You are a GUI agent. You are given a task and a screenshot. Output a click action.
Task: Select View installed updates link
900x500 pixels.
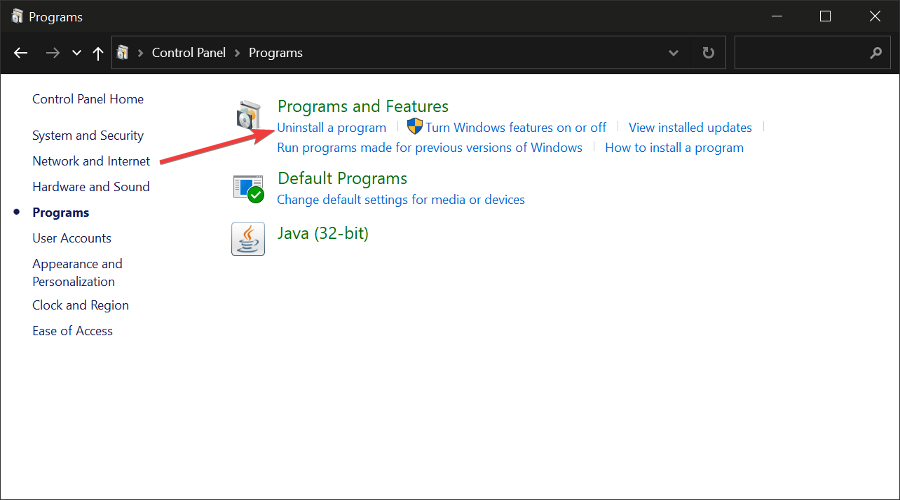[x=690, y=128]
